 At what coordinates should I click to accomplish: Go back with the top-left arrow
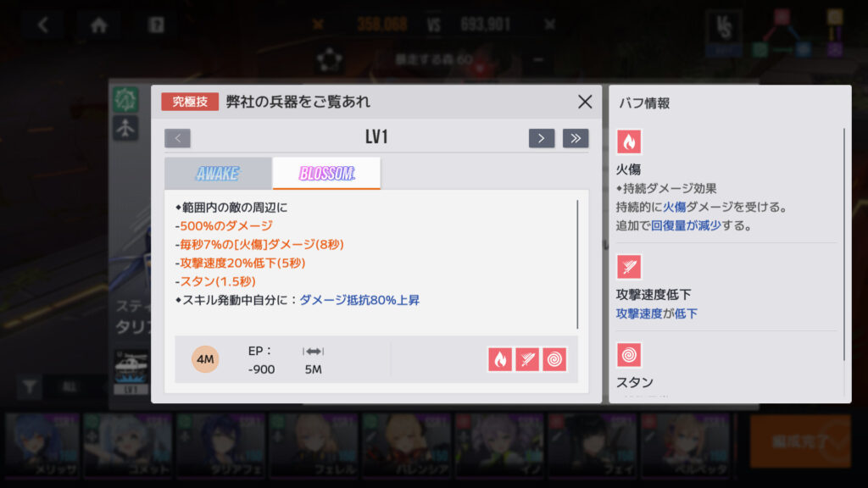coord(43,25)
